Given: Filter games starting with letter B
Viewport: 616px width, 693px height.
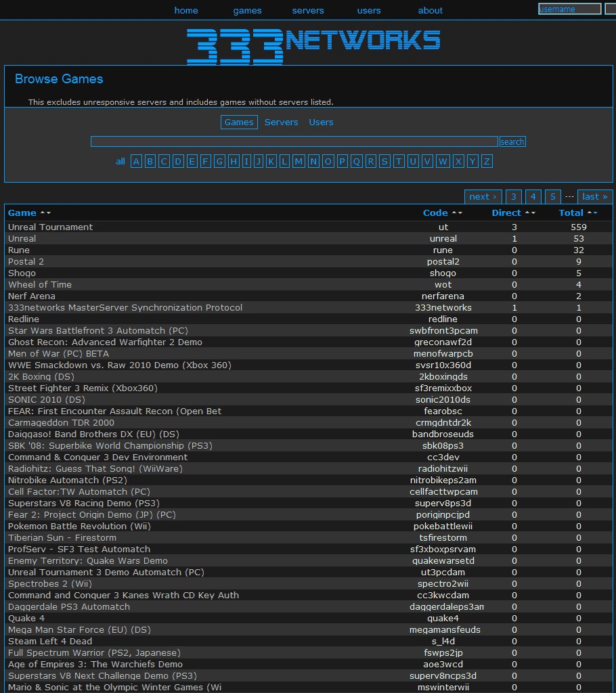Looking at the screenshot, I should coord(150,161).
